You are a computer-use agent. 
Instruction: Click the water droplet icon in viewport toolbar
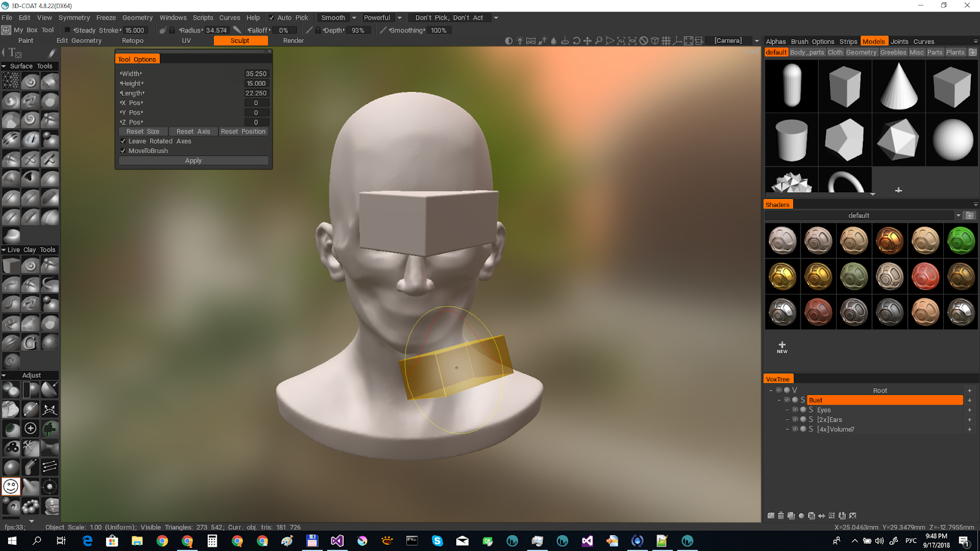[554, 40]
